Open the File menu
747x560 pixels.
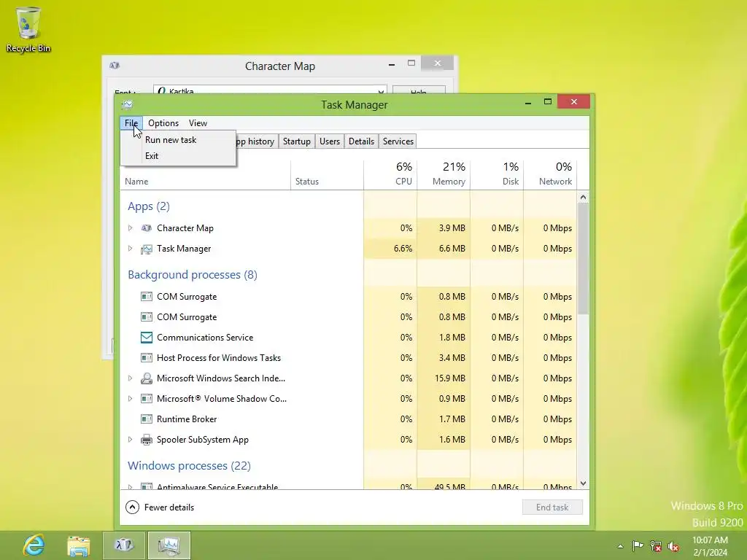tap(131, 122)
